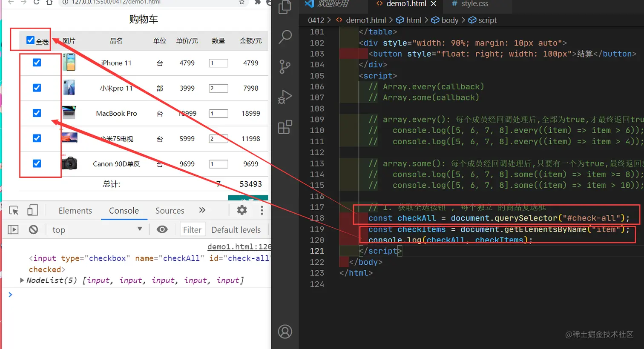Switch to the Sources tab in DevTools
Viewport: 644px width, 349px height.
(170, 211)
